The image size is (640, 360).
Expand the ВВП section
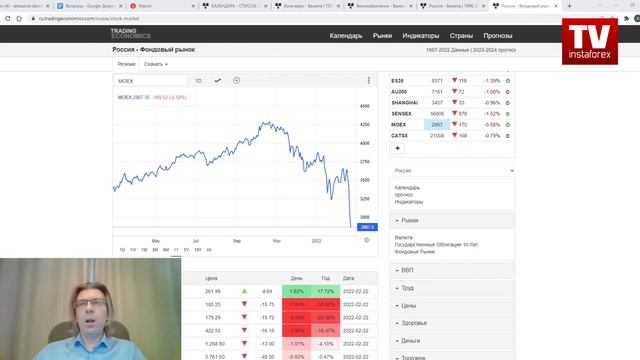pos(452,270)
